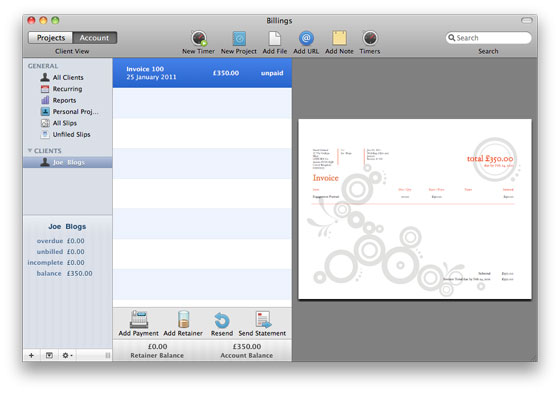Image resolution: width=560 pixels, height=393 pixels.
Task: Start a New Timer from toolbar
Action: (x=199, y=38)
